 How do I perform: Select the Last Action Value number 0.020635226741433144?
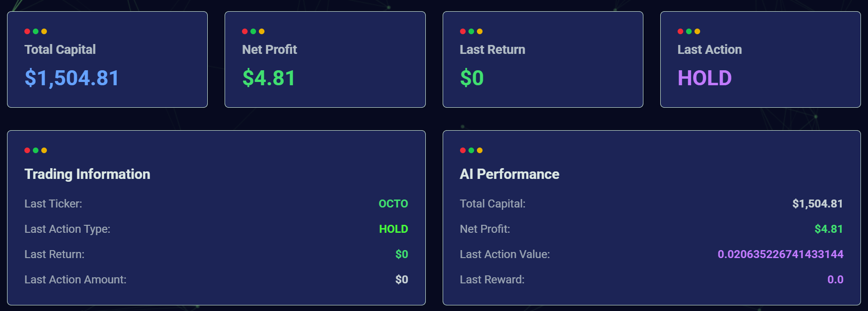click(x=780, y=254)
